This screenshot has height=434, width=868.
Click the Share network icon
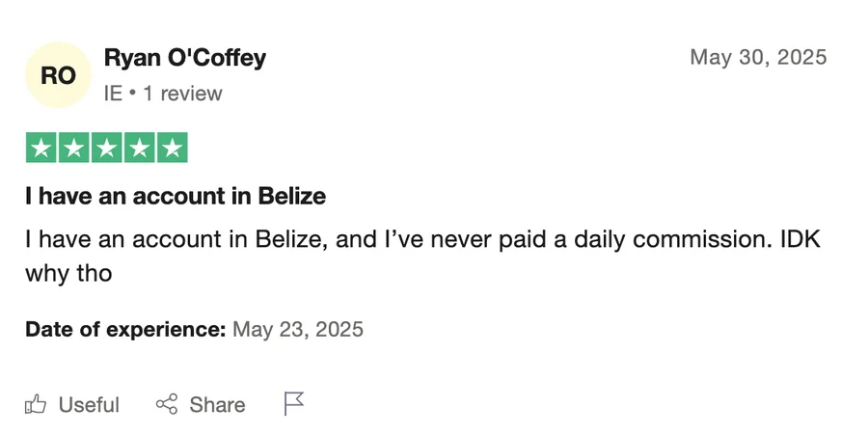click(x=167, y=404)
